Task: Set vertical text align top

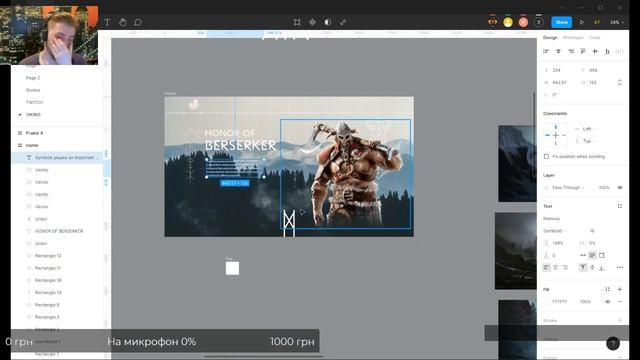Action: 583,268
